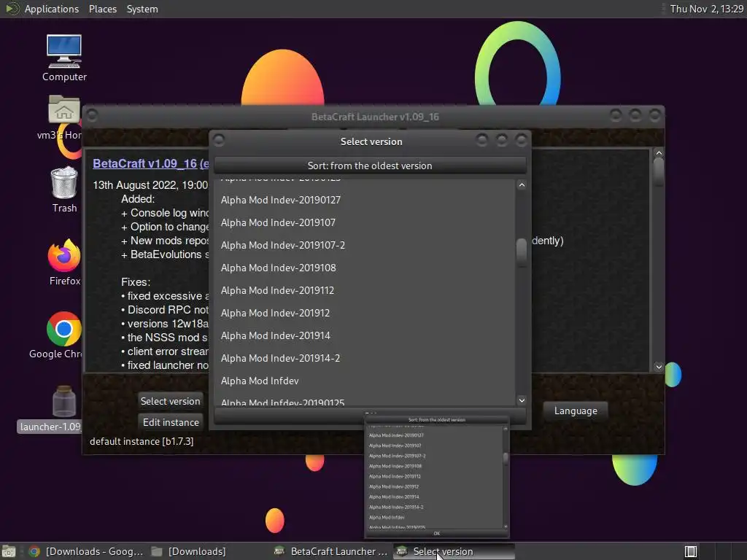This screenshot has width=747, height=560.
Task: Open the Trash desktop icon
Action: (x=64, y=190)
